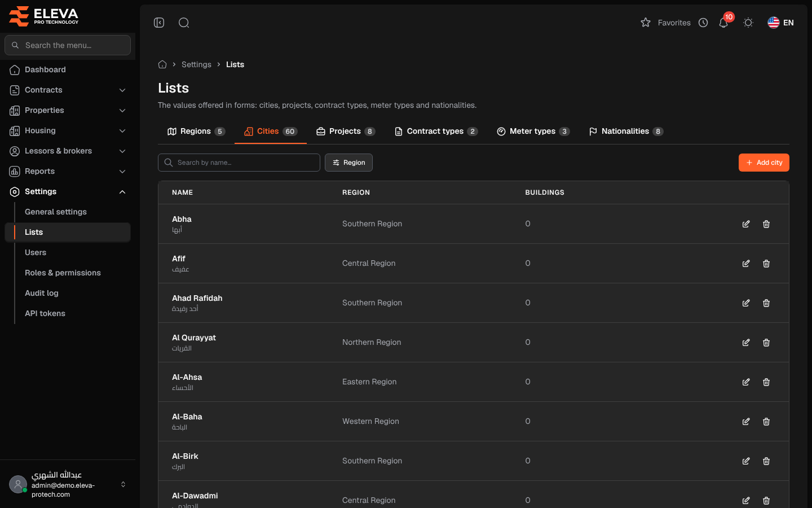
Task: Expand the Contracts menu
Action: 68,90
